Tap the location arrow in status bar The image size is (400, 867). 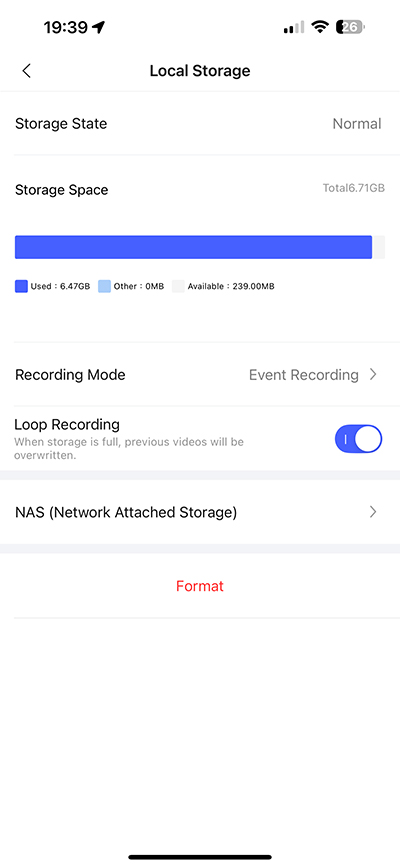point(99,27)
